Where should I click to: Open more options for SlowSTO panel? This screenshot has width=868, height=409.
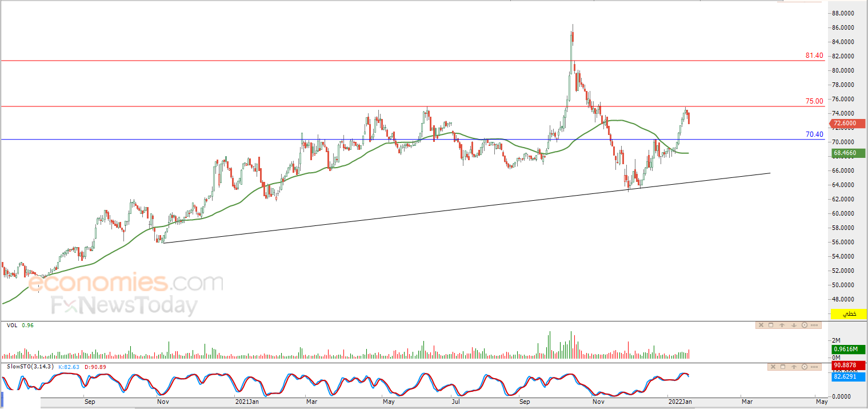point(815,367)
